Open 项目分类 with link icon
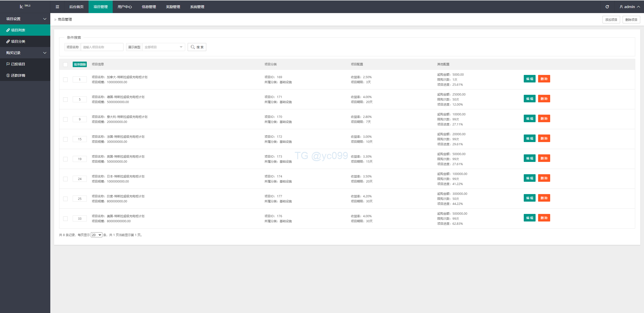 18,41
